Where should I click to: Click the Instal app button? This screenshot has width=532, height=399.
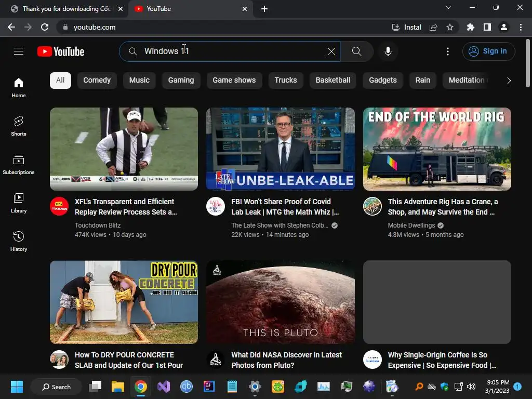click(x=406, y=27)
